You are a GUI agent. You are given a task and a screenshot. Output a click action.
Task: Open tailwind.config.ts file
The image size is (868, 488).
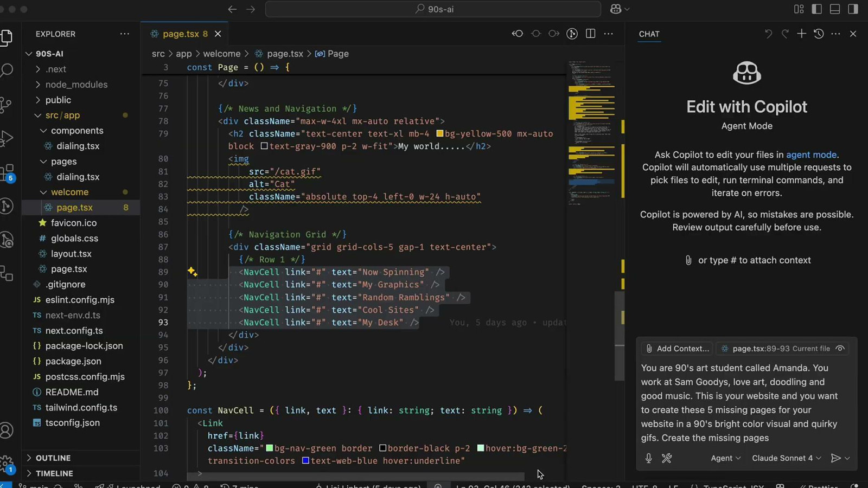[x=80, y=407]
